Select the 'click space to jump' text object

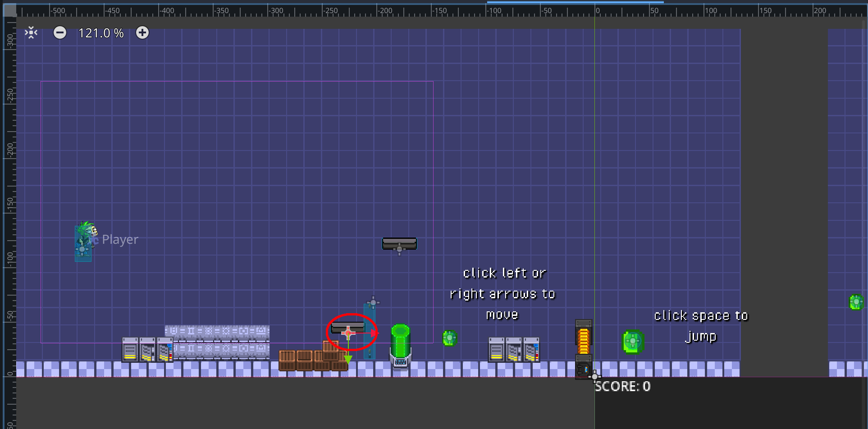(x=701, y=325)
